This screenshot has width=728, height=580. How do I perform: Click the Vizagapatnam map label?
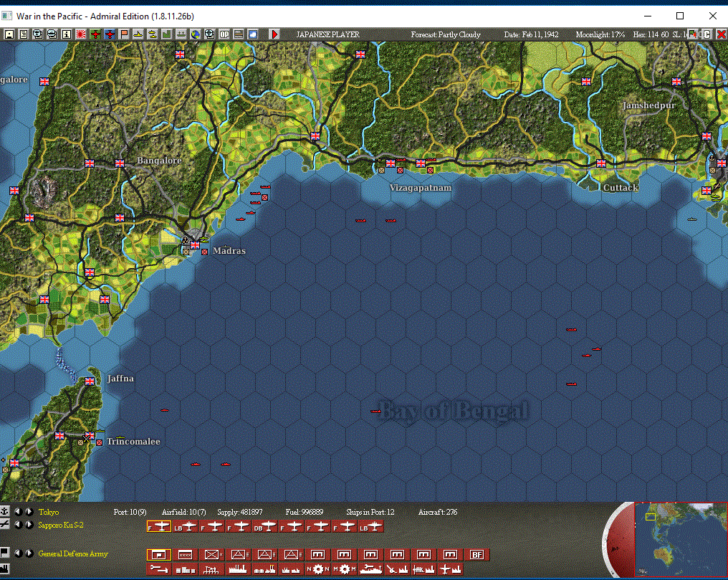(x=420, y=188)
